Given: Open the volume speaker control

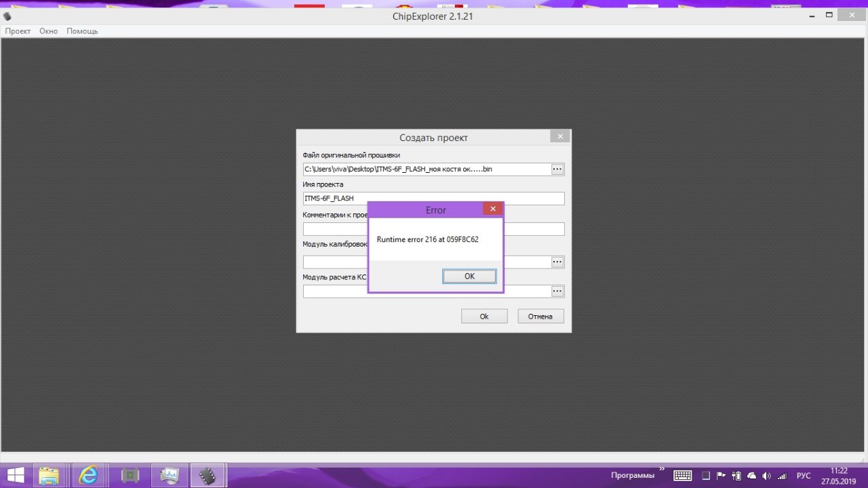Looking at the screenshot, I should click(x=766, y=476).
